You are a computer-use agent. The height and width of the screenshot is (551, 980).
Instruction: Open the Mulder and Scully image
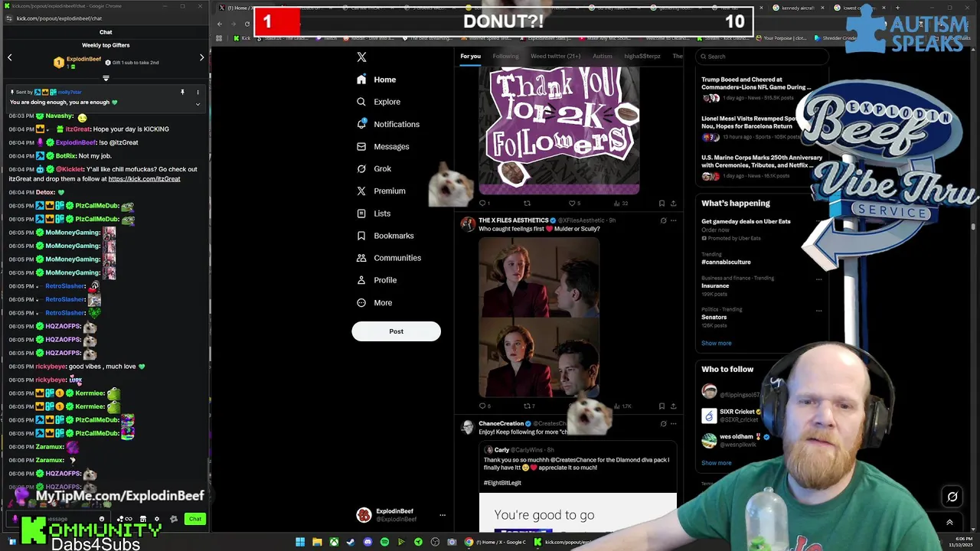[539, 317]
